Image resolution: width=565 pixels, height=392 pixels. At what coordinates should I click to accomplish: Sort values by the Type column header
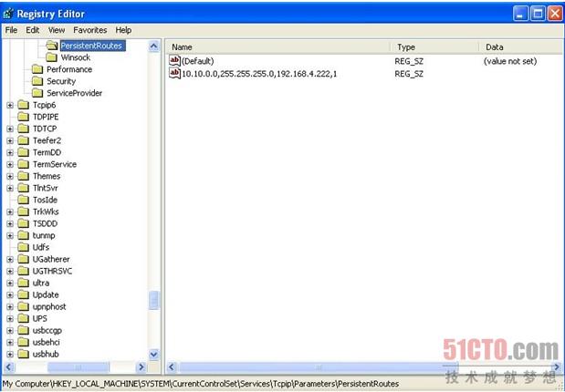pos(435,47)
